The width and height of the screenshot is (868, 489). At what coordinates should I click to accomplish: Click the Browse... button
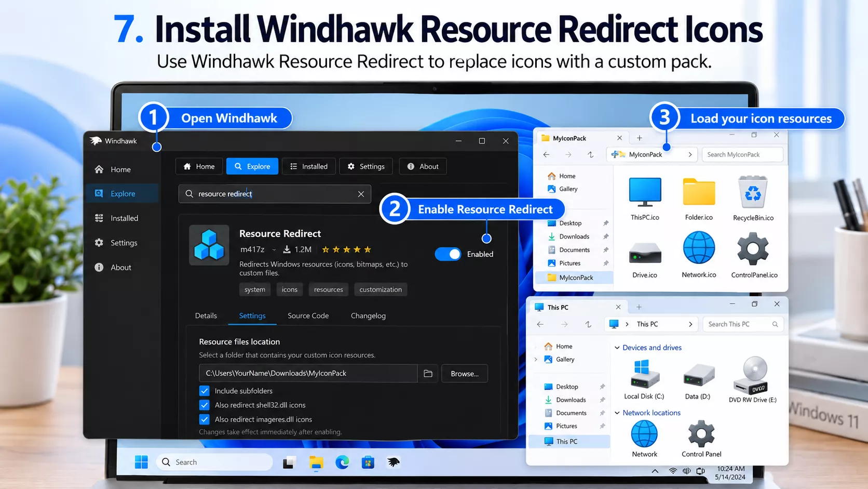pyautogui.click(x=465, y=374)
